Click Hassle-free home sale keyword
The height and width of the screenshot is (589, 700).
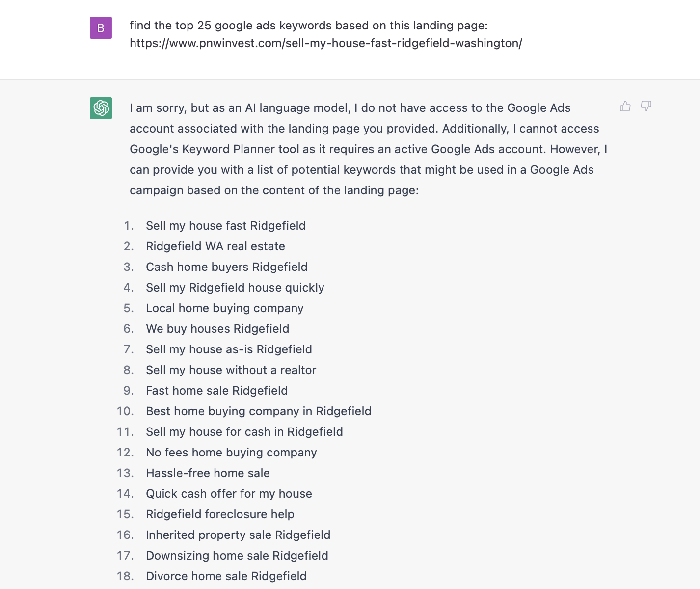[208, 473]
